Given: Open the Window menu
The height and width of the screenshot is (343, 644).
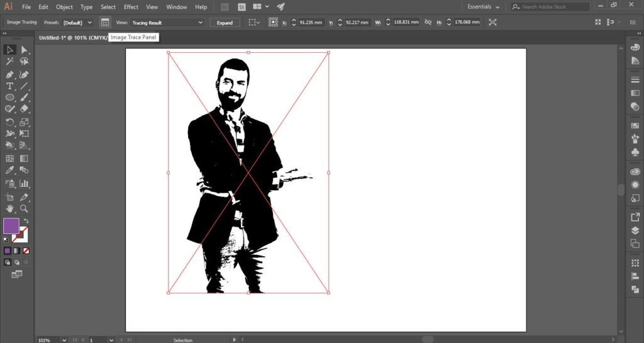Looking at the screenshot, I should point(176,7).
